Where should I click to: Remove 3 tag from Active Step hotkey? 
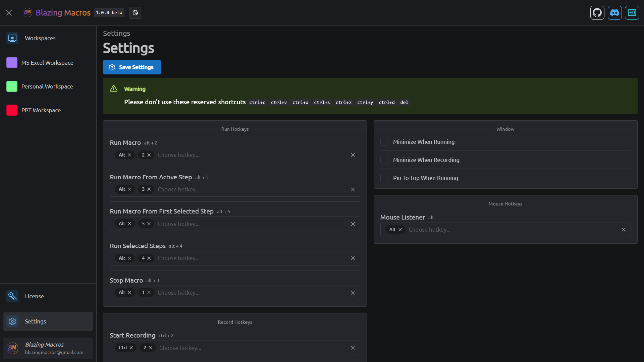tap(149, 189)
